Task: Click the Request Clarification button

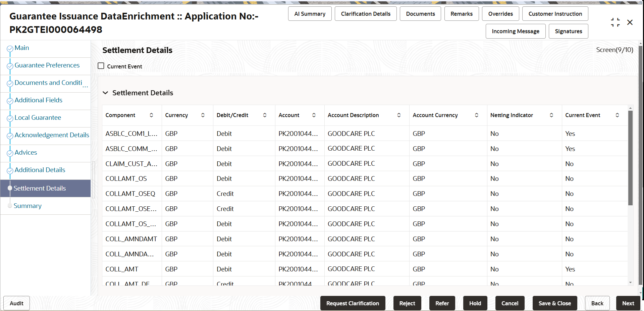Action: (353, 303)
